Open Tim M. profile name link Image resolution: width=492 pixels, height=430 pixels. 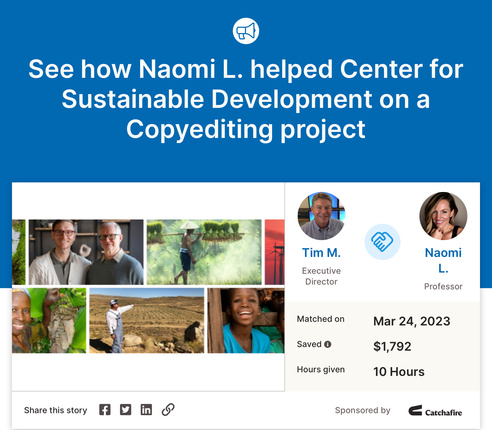(321, 253)
